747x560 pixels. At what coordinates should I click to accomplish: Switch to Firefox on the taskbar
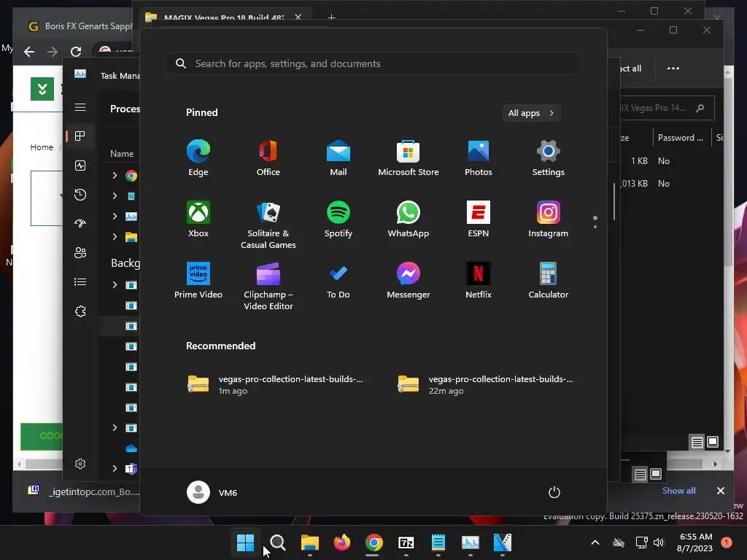[341, 542]
